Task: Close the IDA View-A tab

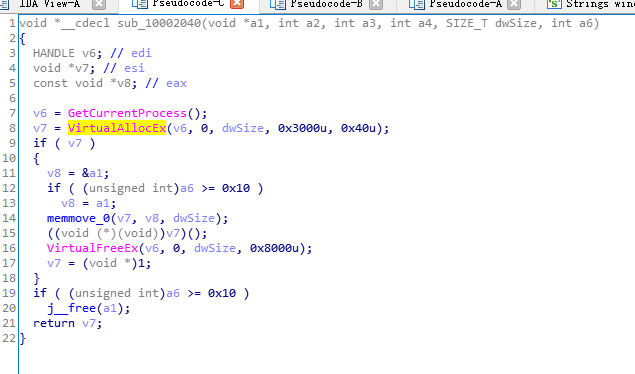Action: [x=99, y=4]
